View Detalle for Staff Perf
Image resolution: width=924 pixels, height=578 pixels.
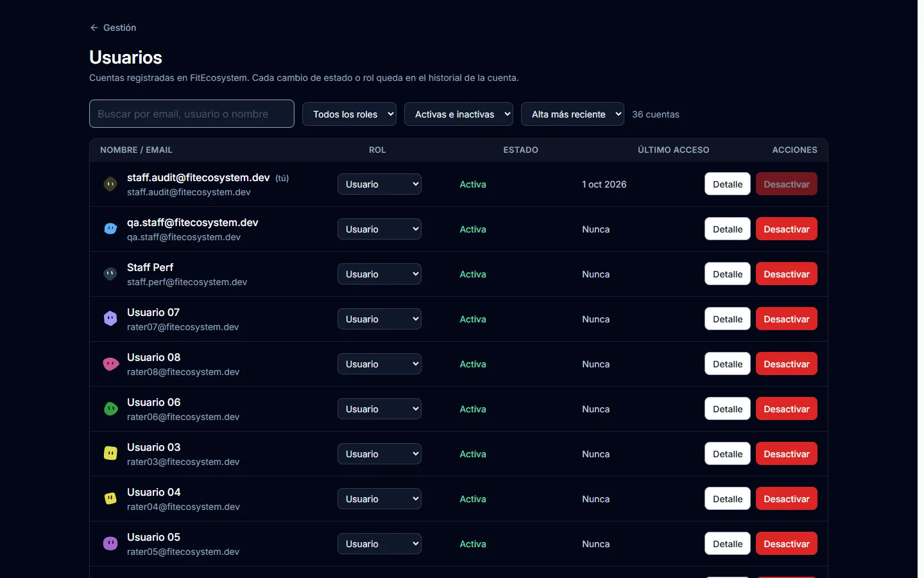[x=728, y=274]
